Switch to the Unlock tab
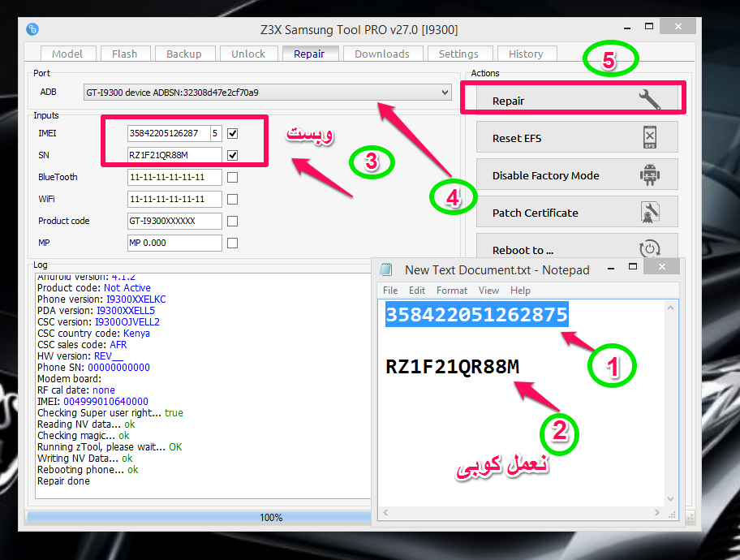 (x=248, y=54)
